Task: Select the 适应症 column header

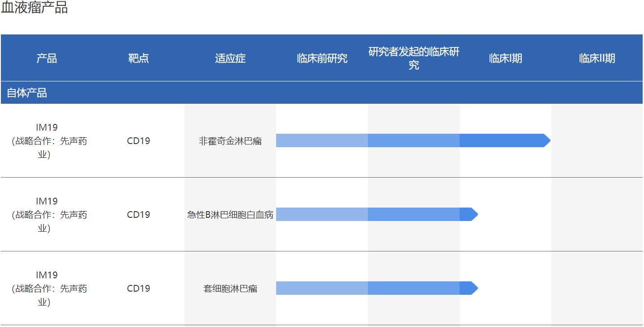Action: (230, 58)
